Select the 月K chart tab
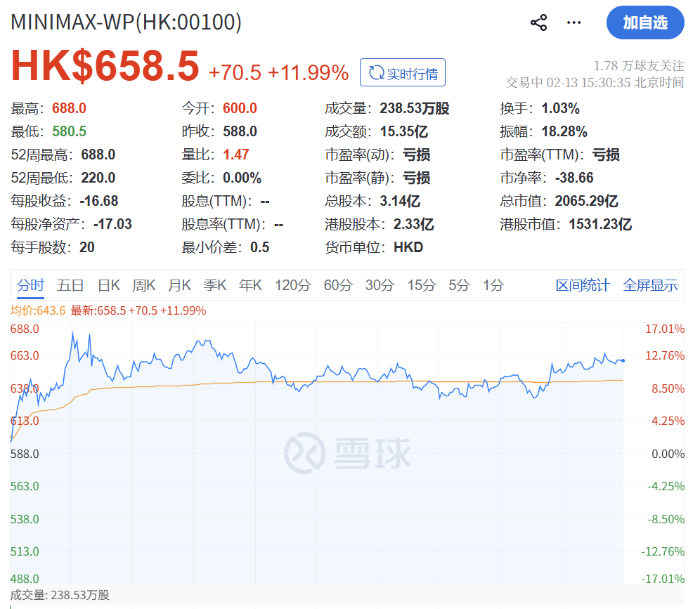Screen dimensions: 700x609 point(179,285)
